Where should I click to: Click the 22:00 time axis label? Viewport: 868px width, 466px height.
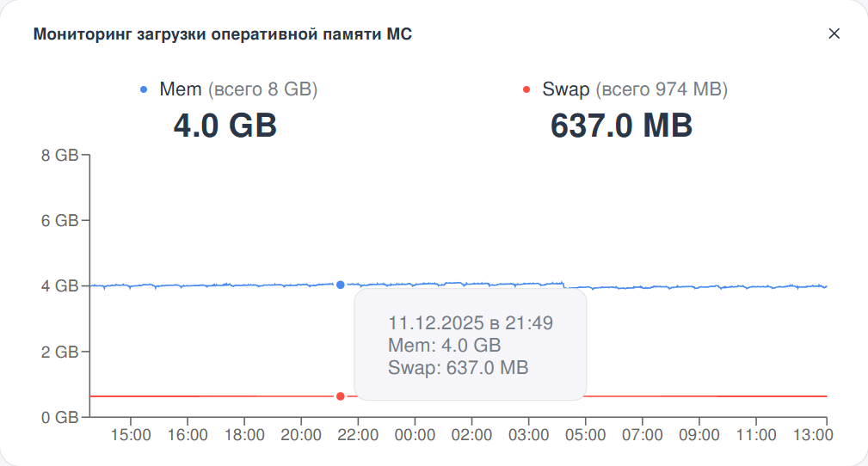click(x=358, y=436)
